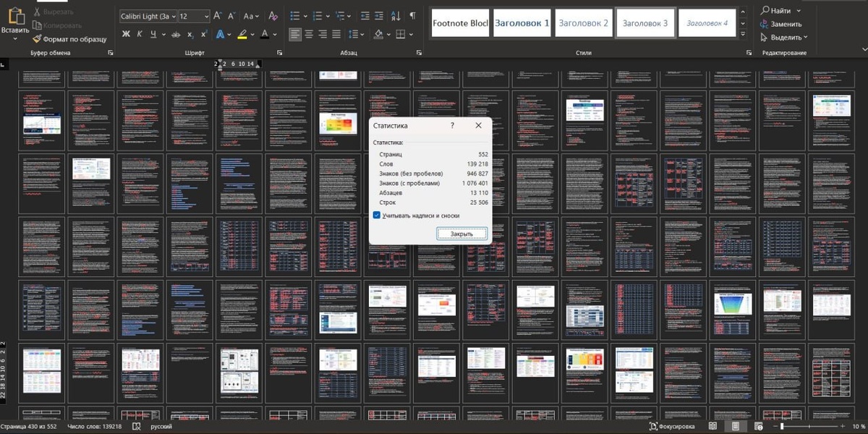The height and width of the screenshot is (434, 868).
Task: Open line spacing options
Action: pos(354,34)
